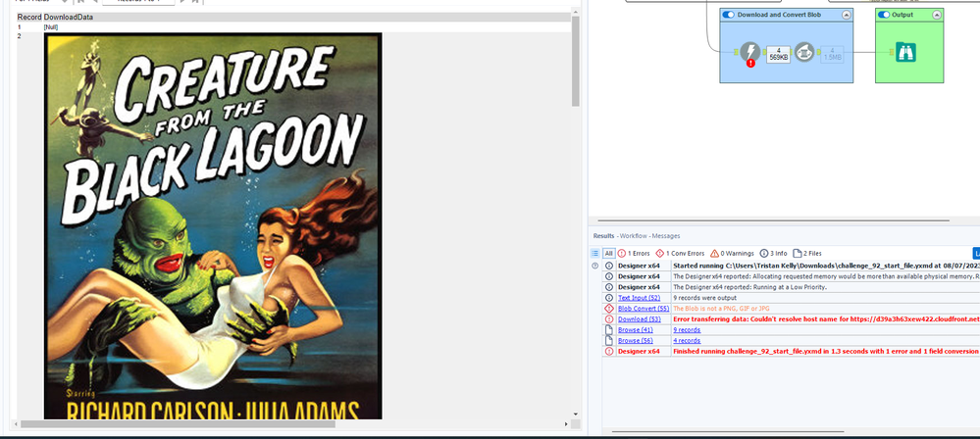Filter Results by '0 Warnings'
The width and height of the screenshot is (980, 439).
tap(732, 254)
